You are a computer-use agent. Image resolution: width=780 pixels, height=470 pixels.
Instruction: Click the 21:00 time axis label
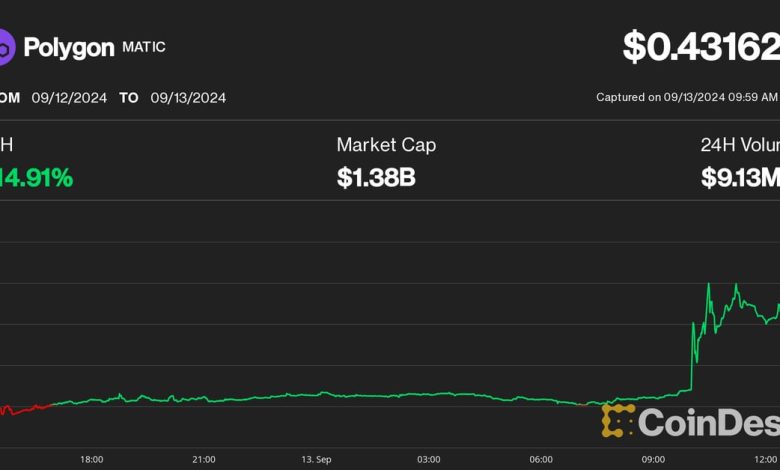(203, 459)
